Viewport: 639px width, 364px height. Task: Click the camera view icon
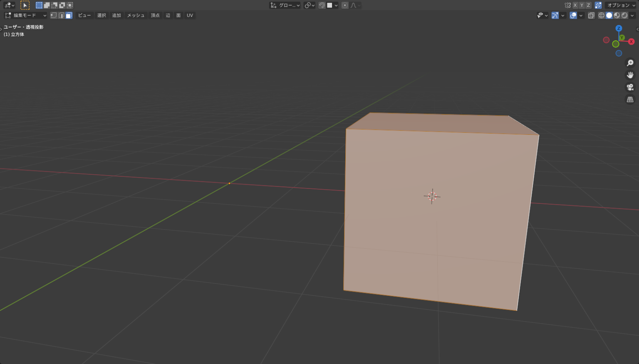pyautogui.click(x=630, y=87)
